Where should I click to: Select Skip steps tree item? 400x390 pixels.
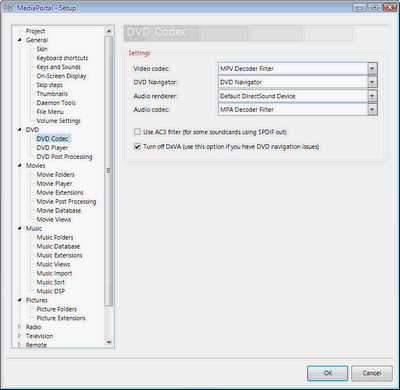pos(50,85)
